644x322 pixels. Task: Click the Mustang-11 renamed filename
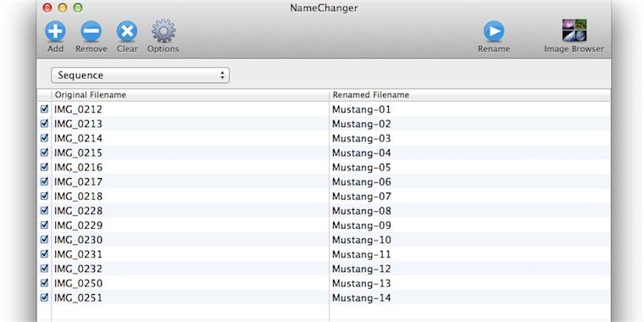[362, 255]
